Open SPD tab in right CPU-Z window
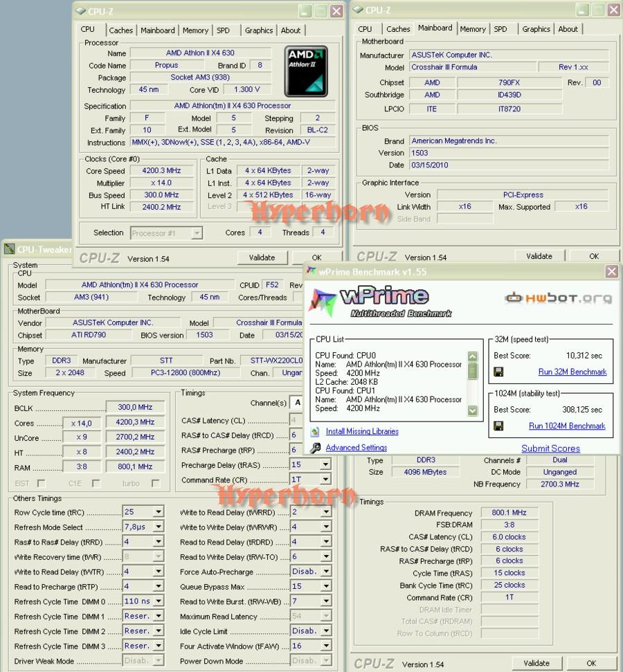 point(500,29)
